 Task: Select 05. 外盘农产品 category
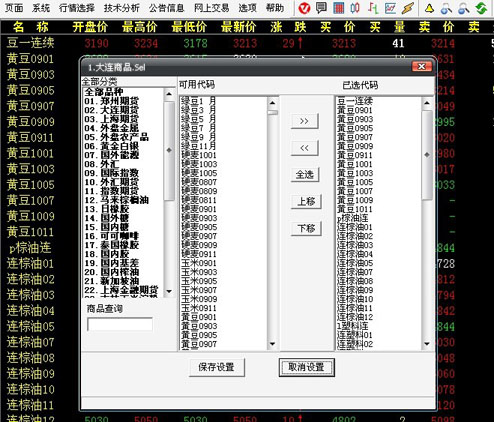116,137
